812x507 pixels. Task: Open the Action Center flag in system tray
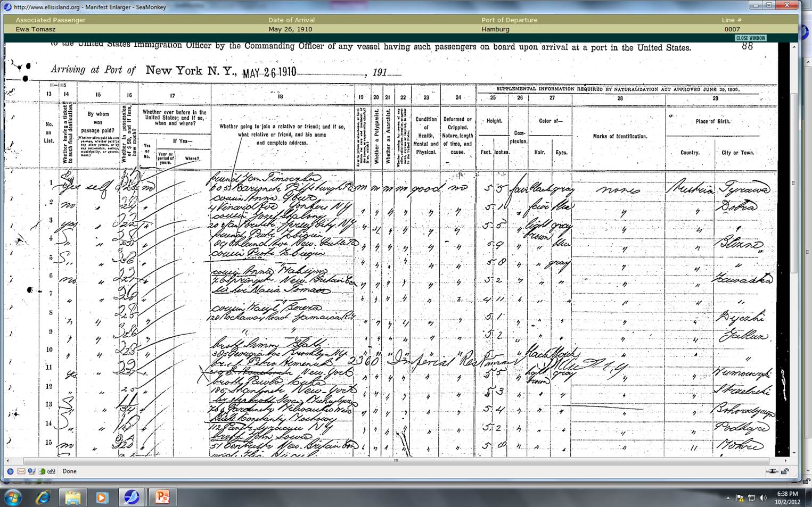click(x=740, y=498)
